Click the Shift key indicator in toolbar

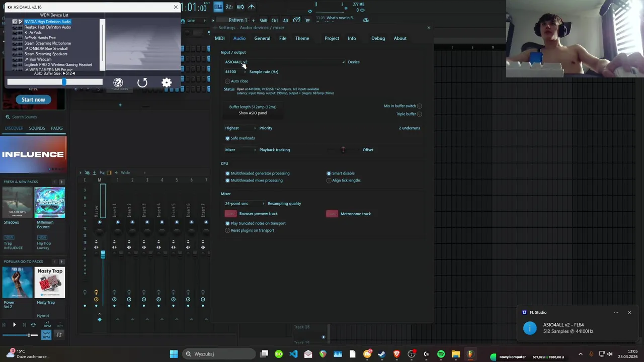click(x=264, y=21)
